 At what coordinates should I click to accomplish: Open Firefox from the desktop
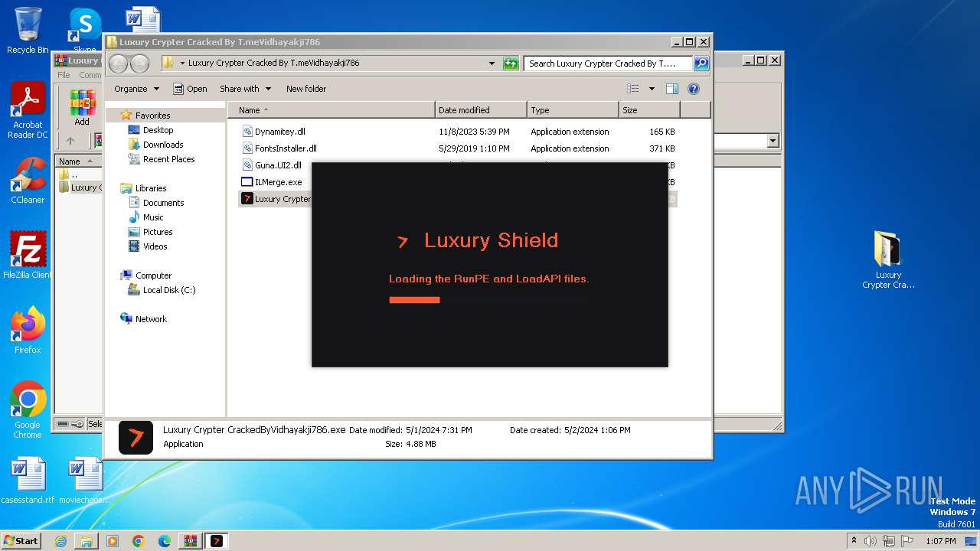pyautogui.click(x=28, y=331)
